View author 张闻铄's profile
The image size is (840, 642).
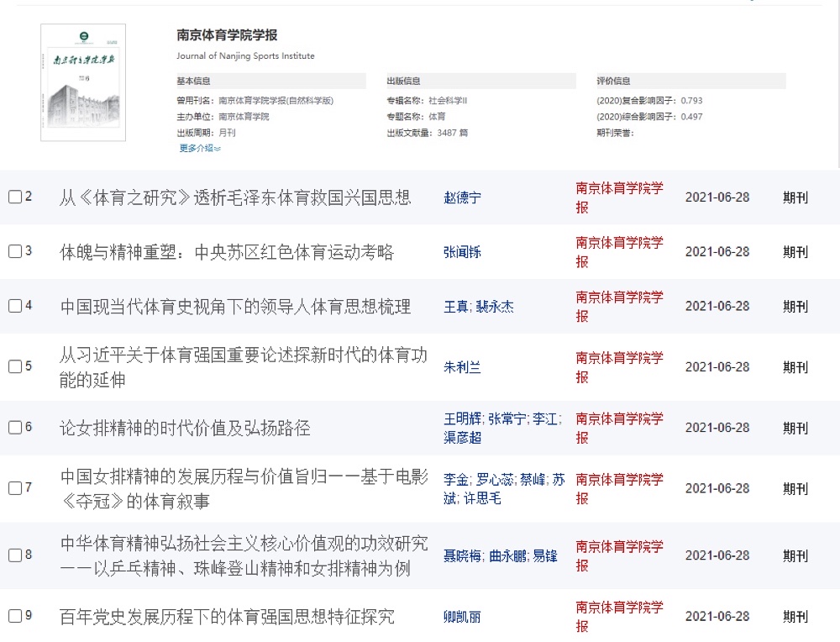click(462, 252)
